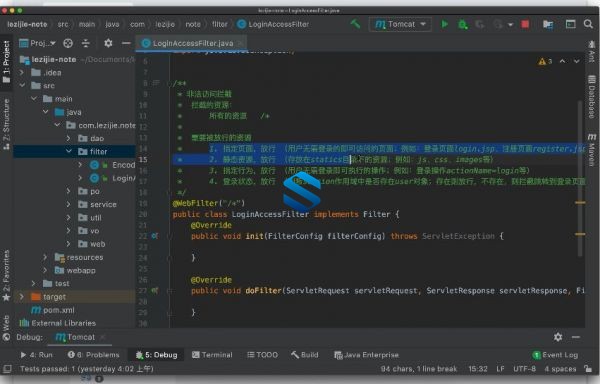Click the warnings indicator in editor corner
Screen dimensions: 600x384
click(x=545, y=61)
